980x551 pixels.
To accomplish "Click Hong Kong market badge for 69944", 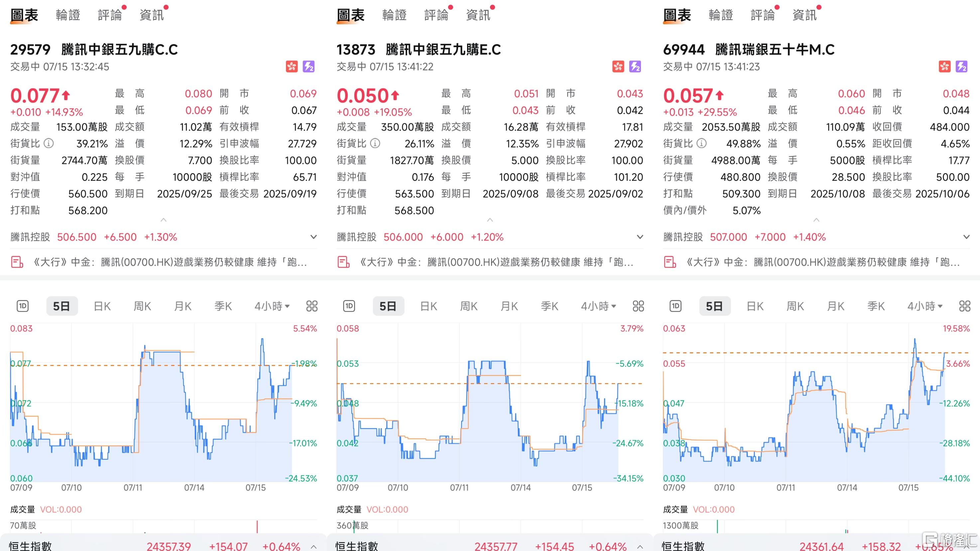I will click(x=945, y=66).
